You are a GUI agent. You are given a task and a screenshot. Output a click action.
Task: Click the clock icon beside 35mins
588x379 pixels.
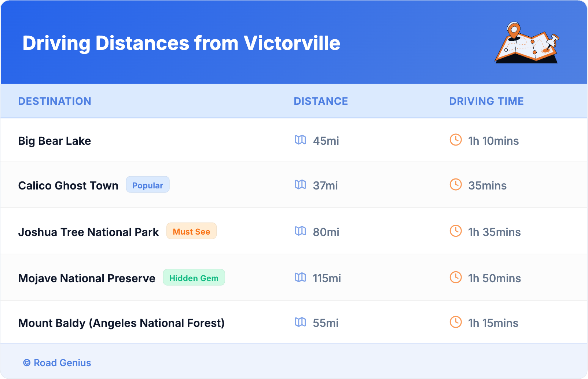point(456,184)
